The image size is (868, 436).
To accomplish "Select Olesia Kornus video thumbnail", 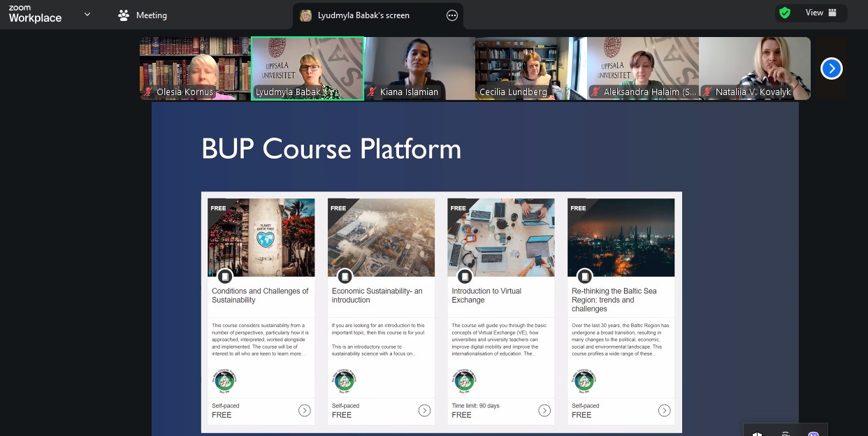I will (x=195, y=68).
